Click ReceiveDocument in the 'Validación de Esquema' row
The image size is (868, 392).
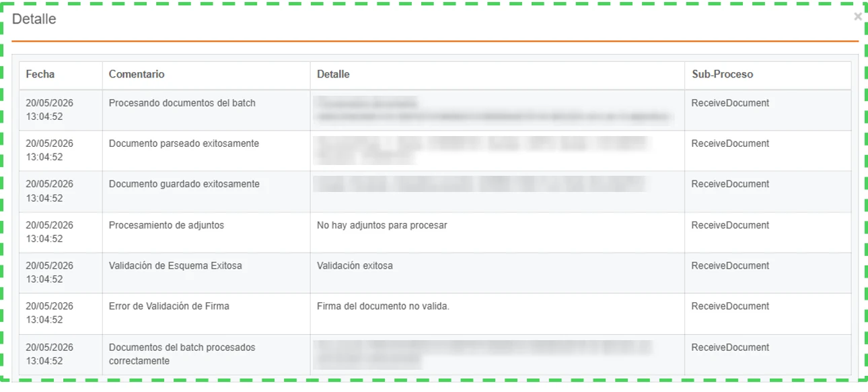[x=731, y=265]
